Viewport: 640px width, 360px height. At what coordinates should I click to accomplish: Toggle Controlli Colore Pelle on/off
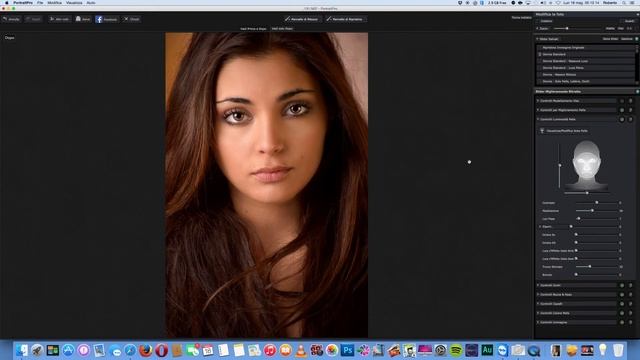[622, 313]
